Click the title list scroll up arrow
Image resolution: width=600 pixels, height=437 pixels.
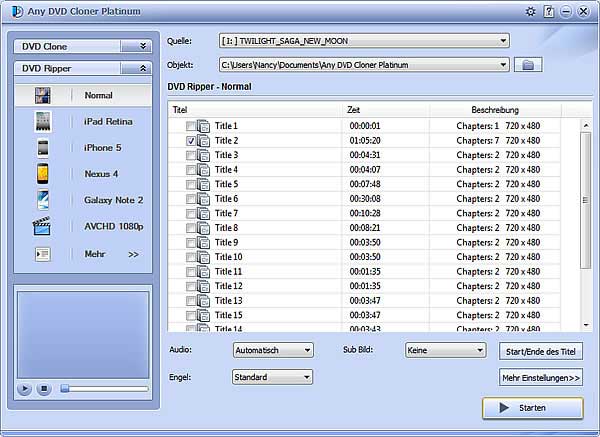pyautogui.click(x=586, y=125)
